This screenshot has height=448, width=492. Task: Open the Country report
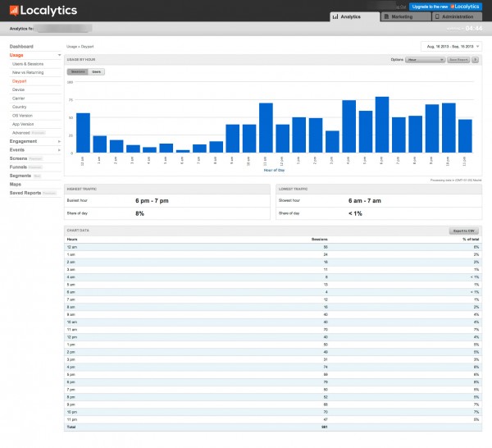19,107
